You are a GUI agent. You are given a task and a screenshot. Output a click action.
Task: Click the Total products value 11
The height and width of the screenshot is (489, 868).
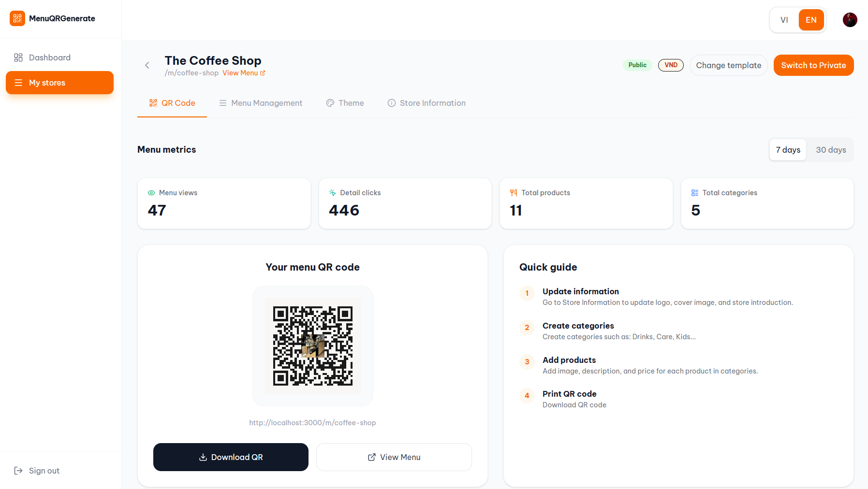tap(516, 210)
